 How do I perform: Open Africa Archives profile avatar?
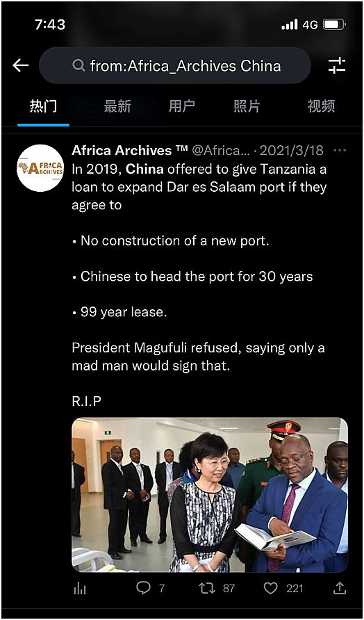(40, 168)
